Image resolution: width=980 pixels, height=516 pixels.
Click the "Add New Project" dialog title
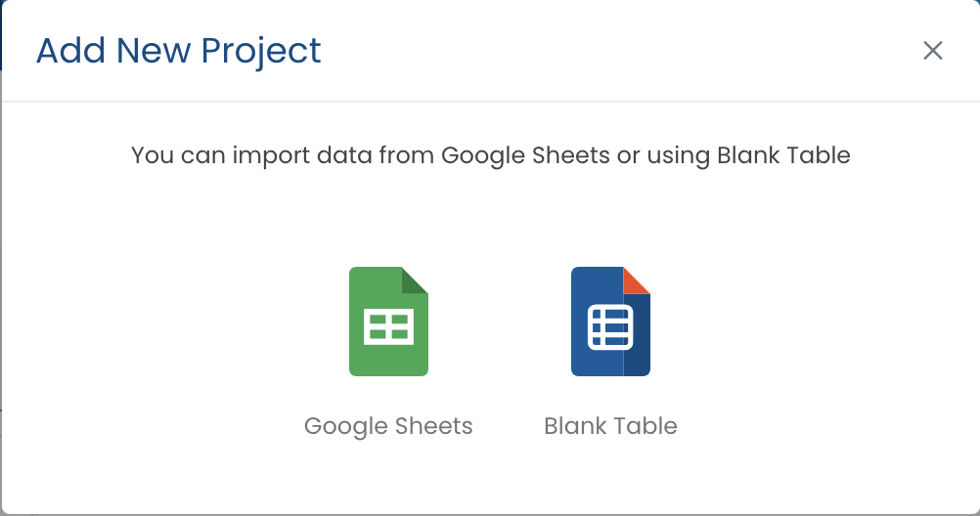tap(178, 51)
